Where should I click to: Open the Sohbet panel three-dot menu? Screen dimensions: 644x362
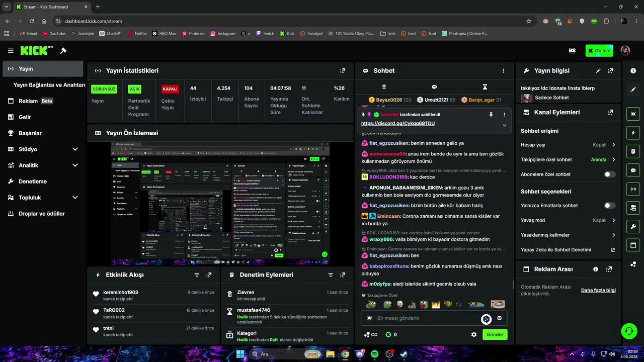[503, 71]
